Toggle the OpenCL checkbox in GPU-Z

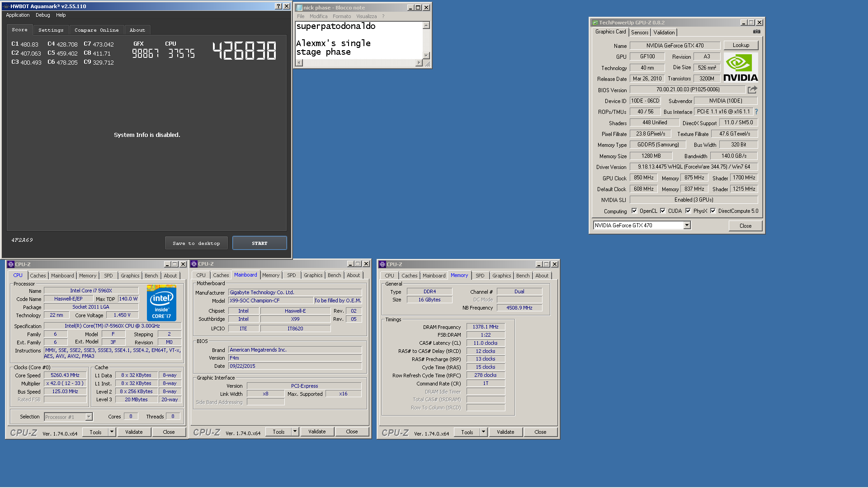(x=634, y=211)
